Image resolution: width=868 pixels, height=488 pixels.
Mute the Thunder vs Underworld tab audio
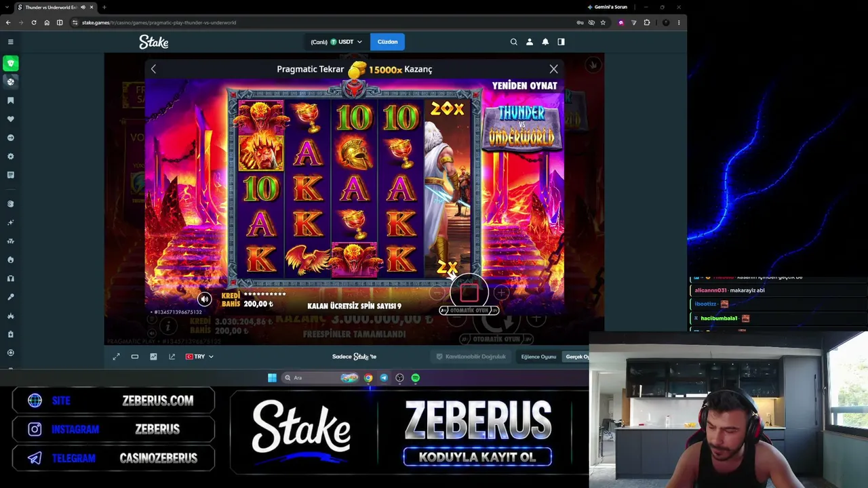pos(83,7)
